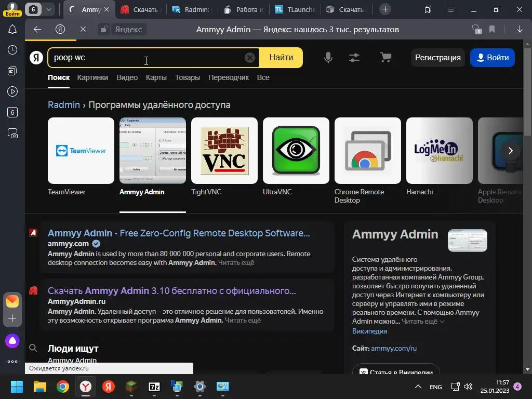
Task: Bookmark this page icon
Action: pos(492,30)
